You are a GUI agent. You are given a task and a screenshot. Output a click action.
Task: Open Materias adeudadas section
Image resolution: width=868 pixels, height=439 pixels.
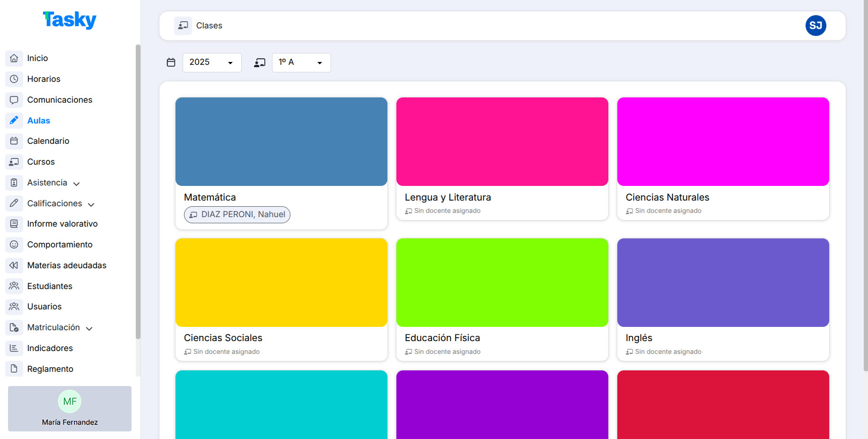tap(67, 265)
